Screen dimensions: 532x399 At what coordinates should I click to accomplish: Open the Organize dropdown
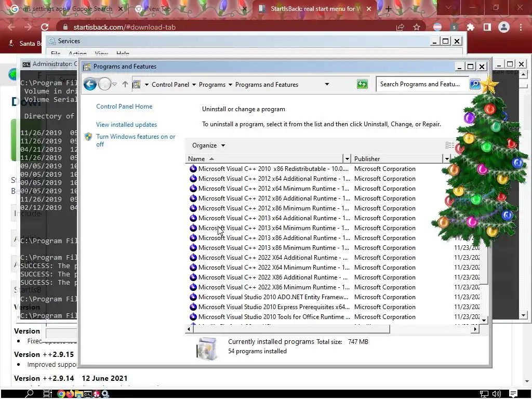pos(208,145)
